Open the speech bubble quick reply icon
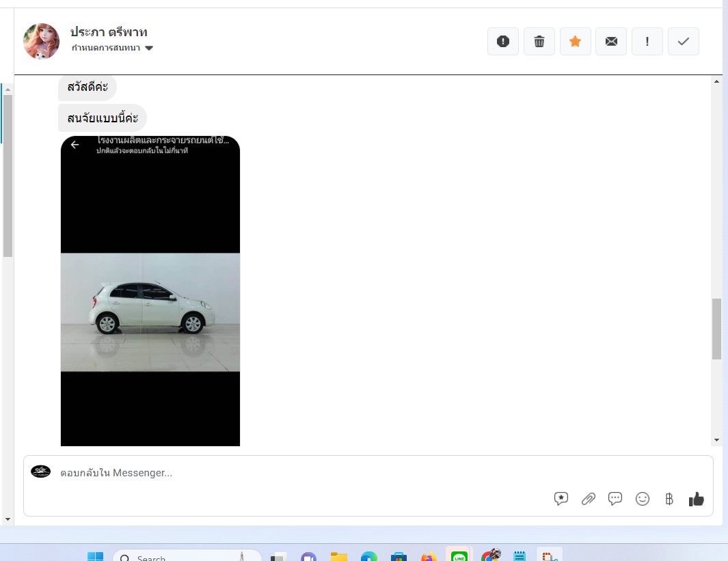 (x=615, y=499)
